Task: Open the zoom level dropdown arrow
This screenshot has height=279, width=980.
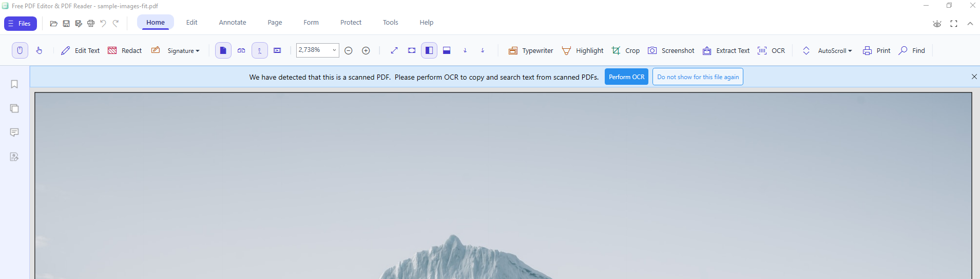Action: click(x=335, y=50)
